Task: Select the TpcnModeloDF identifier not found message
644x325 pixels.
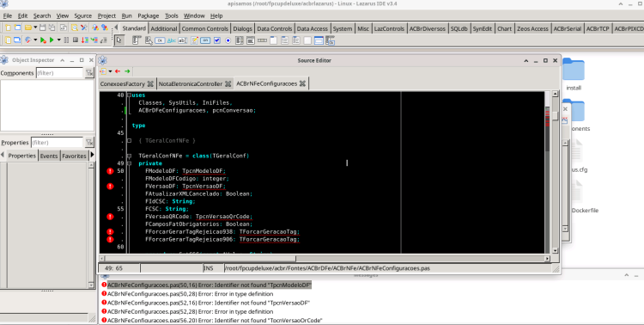Action: pos(210,285)
